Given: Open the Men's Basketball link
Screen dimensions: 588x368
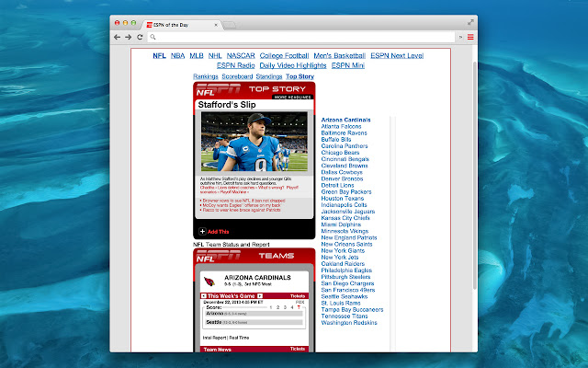Looking at the screenshot, I should point(339,55).
